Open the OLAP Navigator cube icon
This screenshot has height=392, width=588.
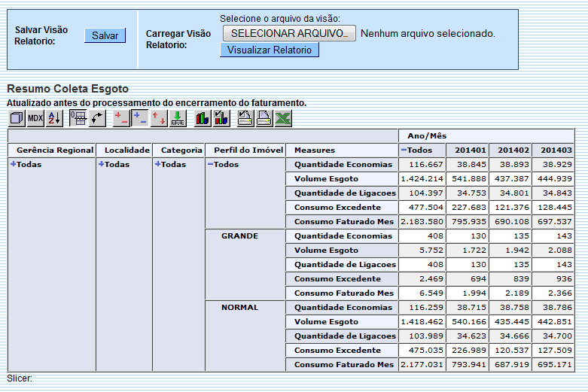click(17, 117)
